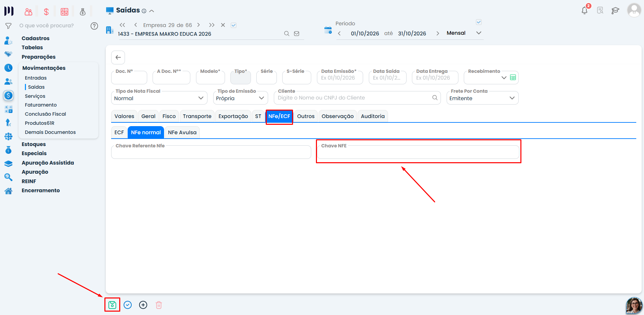Switch to the Transporte tab
This screenshot has height=315, width=644.
pyautogui.click(x=197, y=116)
